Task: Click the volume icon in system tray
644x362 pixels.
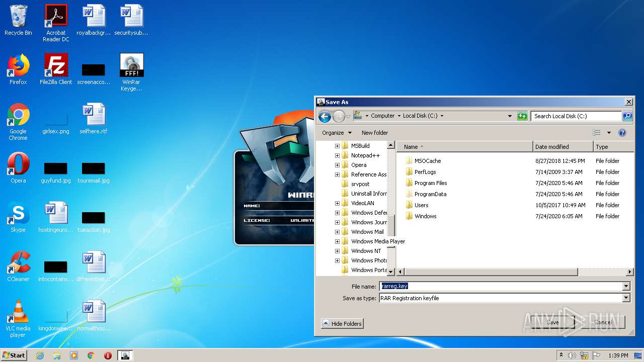Action: click(x=572, y=355)
